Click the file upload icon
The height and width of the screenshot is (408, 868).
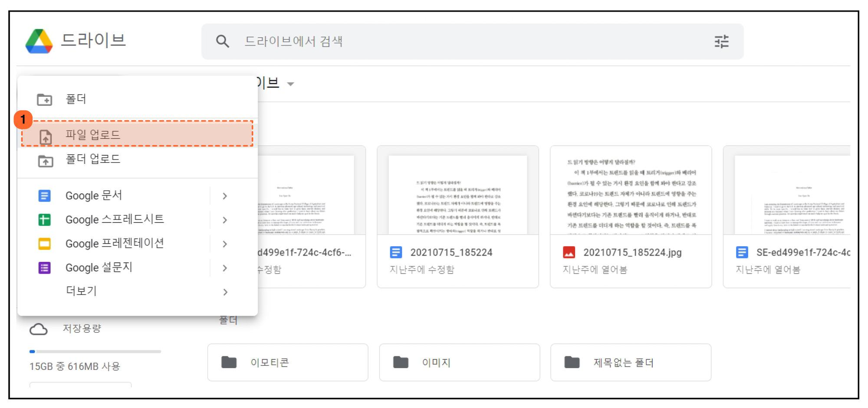46,137
